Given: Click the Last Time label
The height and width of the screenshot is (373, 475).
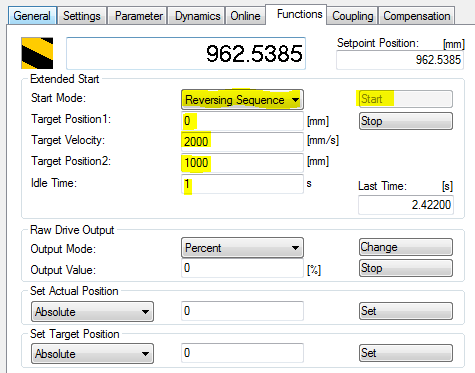Looking at the screenshot, I should coord(382,186).
